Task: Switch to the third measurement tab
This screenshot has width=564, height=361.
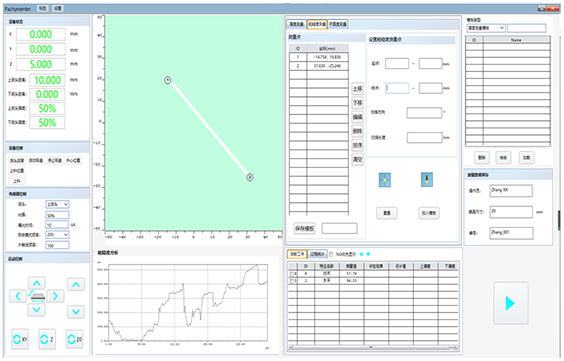Action: [338, 24]
